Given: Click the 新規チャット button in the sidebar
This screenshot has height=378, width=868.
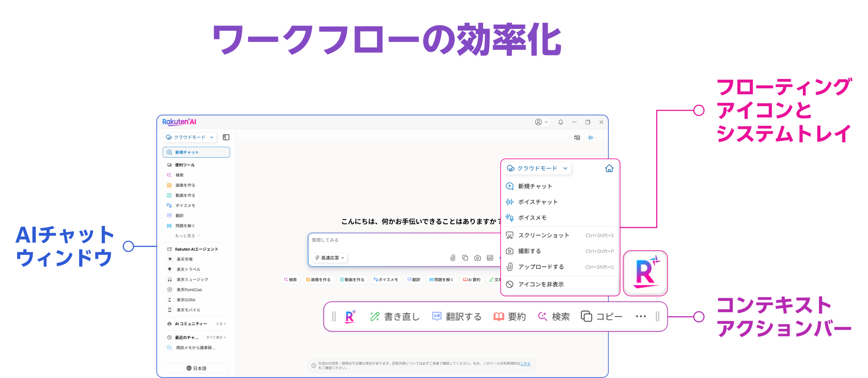Looking at the screenshot, I should click(196, 152).
